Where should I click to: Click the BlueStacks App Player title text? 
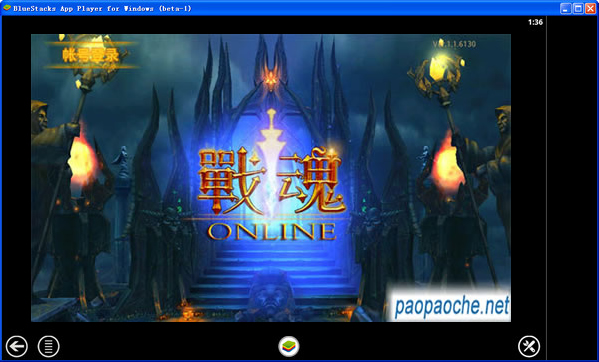tap(102, 8)
